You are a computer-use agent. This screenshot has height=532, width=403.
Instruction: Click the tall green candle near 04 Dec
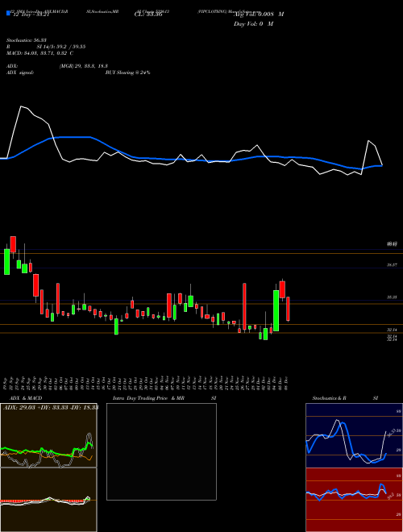tap(276, 310)
